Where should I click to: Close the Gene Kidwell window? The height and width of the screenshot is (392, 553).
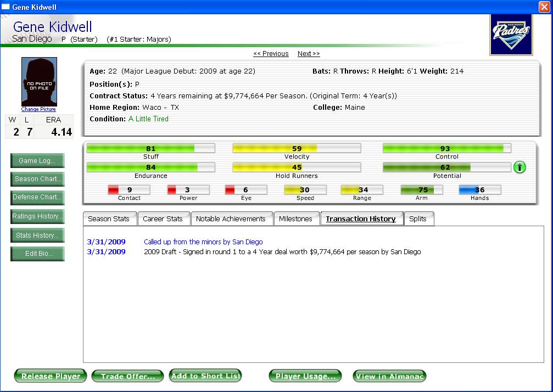tap(544, 7)
